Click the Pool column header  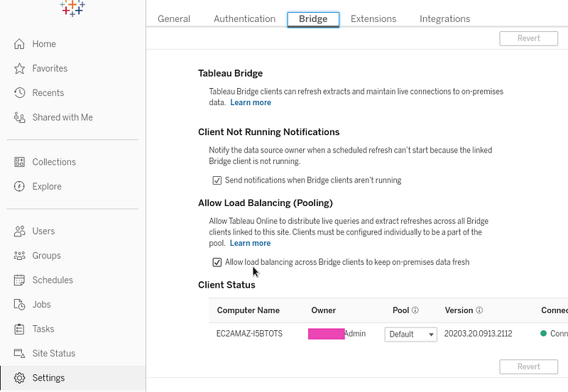click(400, 310)
